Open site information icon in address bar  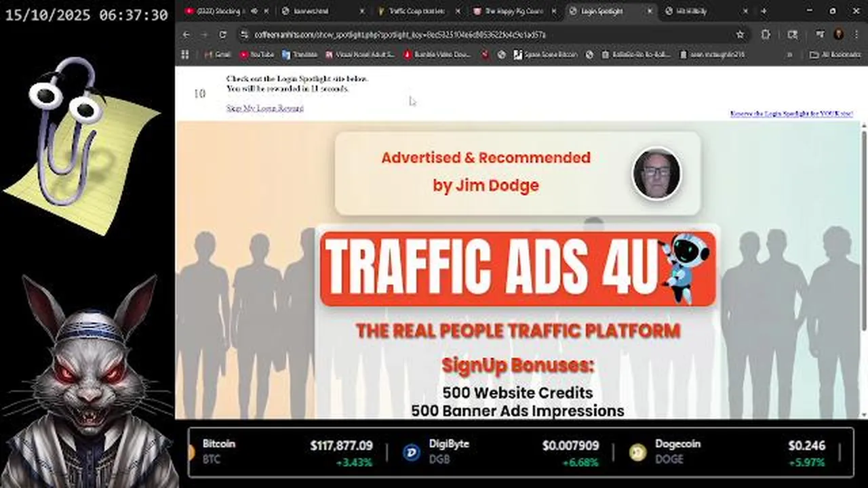(244, 35)
